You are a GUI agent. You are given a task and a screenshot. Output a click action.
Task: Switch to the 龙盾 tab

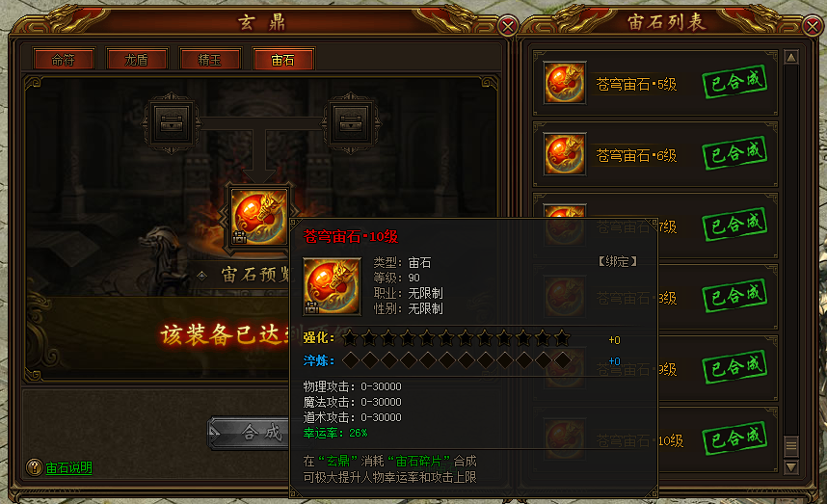click(x=137, y=60)
